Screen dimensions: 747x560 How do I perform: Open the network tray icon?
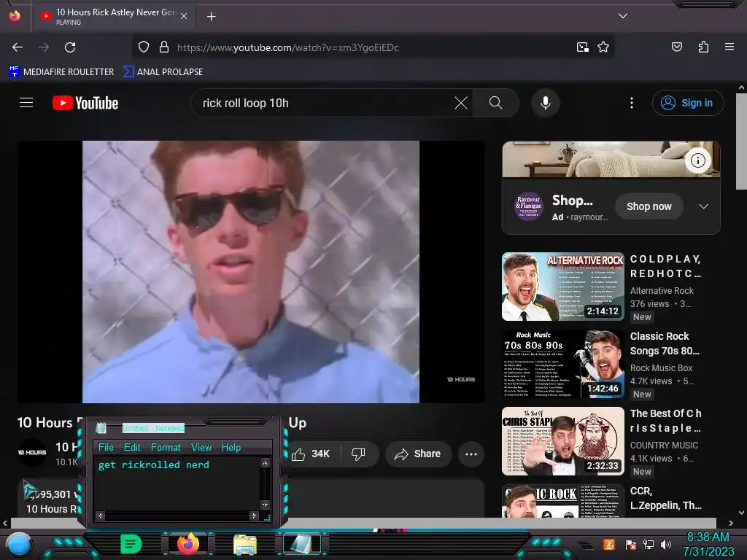click(x=649, y=544)
